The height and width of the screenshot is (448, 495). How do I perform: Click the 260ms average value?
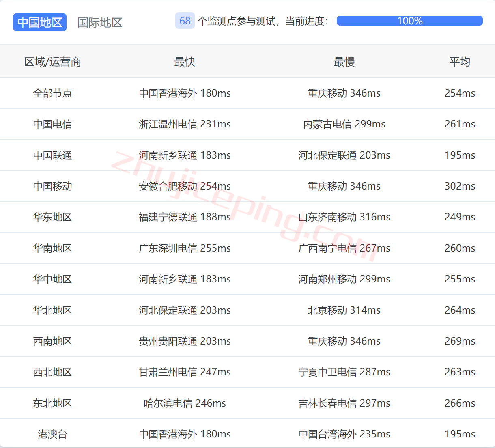(x=460, y=248)
